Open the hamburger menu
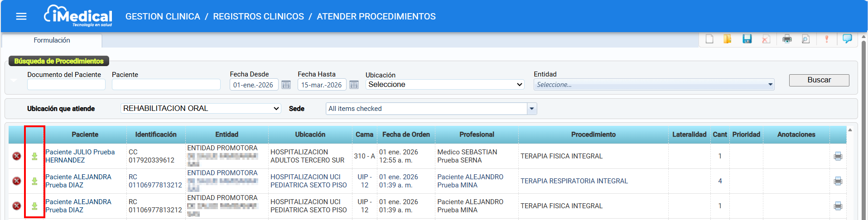The image size is (868, 220). tap(21, 16)
